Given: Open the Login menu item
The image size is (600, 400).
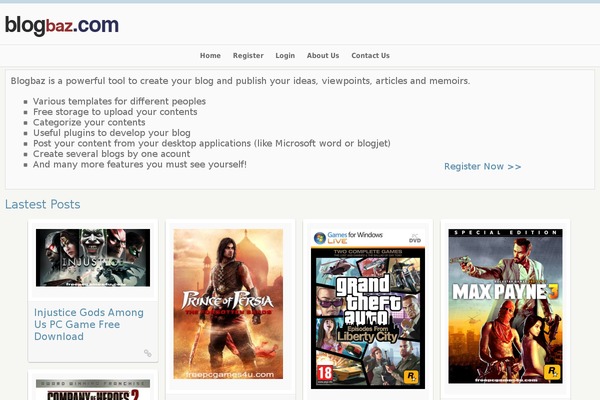Looking at the screenshot, I should click(285, 56).
